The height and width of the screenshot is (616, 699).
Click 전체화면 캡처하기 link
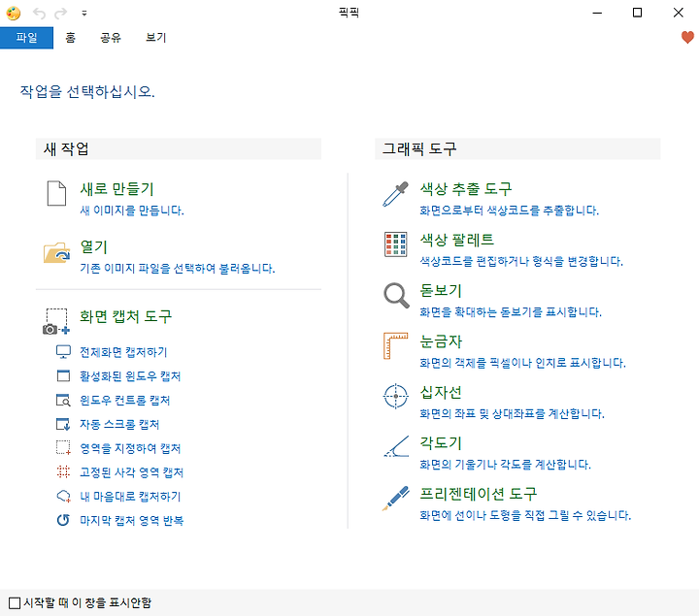click(x=123, y=352)
